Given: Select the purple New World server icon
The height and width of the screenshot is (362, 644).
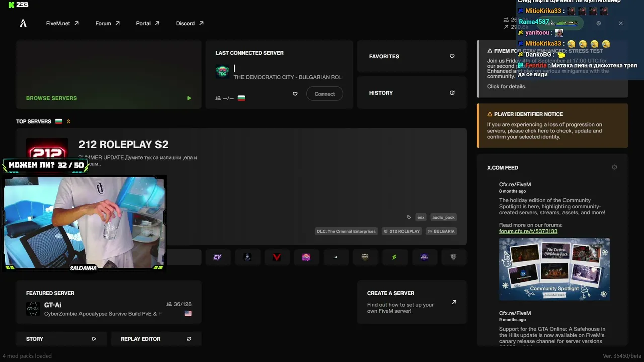Looking at the screenshot, I should pyautogui.click(x=424, y=257).
